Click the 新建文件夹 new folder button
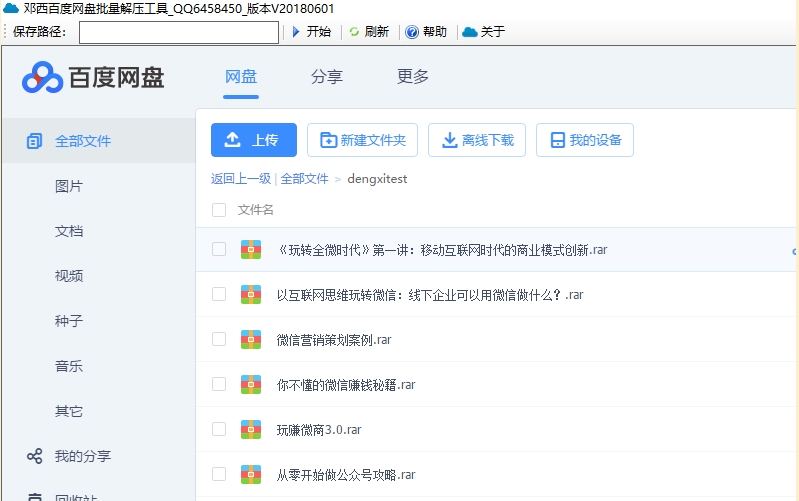 point(362,140)
